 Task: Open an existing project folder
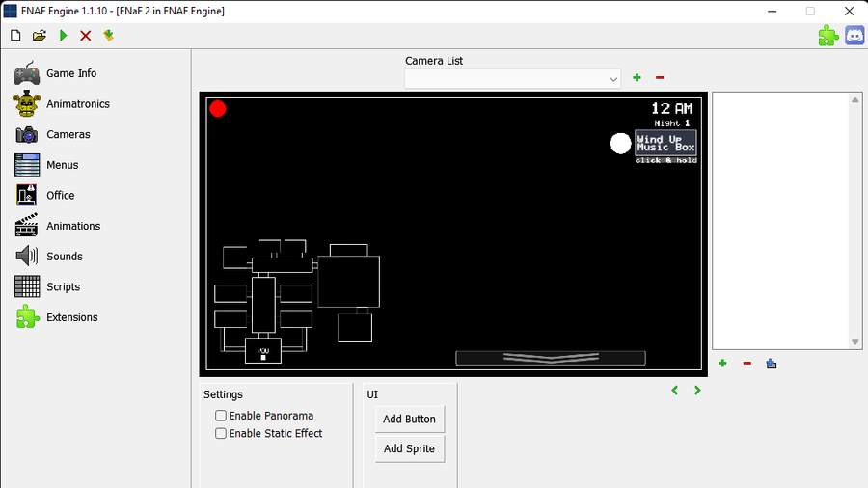(x=40, y=36)
